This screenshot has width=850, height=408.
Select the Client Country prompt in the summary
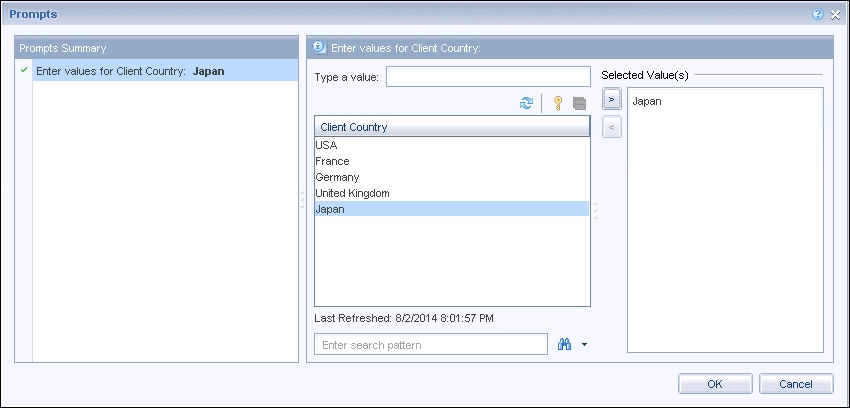(130, 71)
